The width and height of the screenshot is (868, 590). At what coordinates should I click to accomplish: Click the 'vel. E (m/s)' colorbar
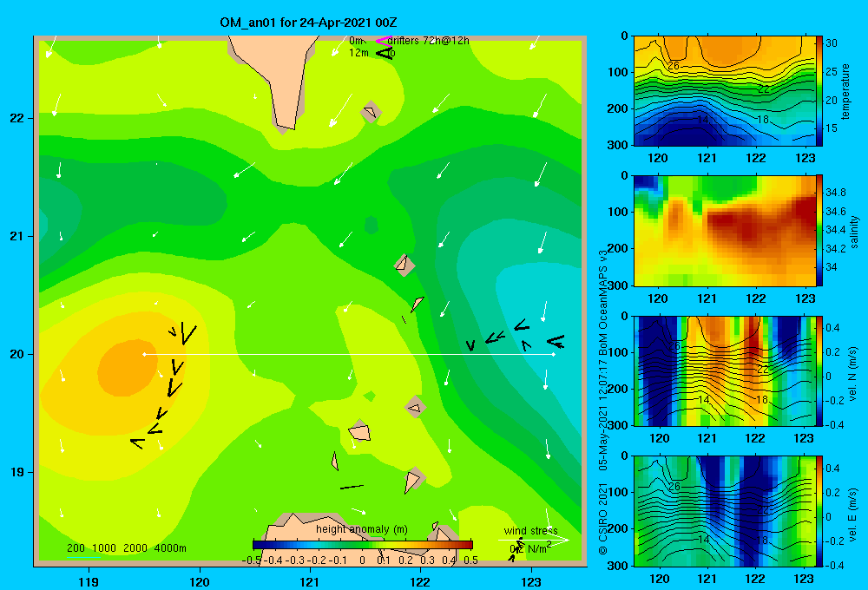[819, 511]
